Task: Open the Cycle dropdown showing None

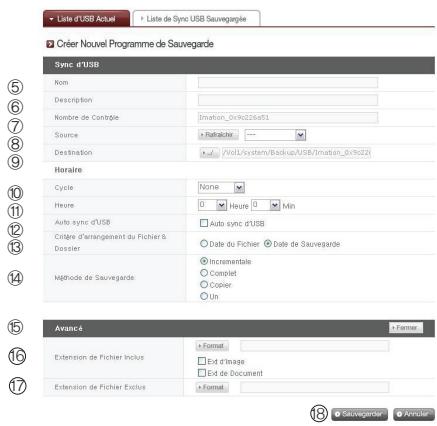Action: pyautogui.click(x=221, y=187)
